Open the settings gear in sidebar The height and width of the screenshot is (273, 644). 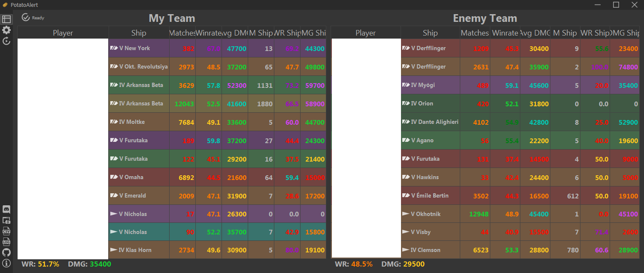(x=6, y=30)
